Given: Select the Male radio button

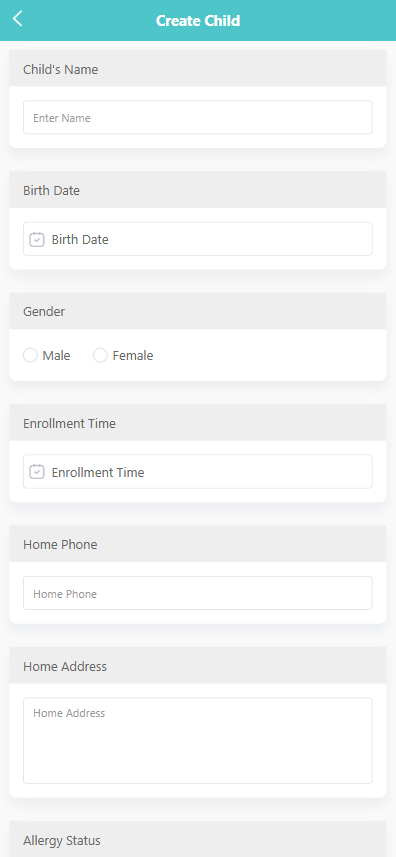Looking at the screenshot, I should click(30, 355).
